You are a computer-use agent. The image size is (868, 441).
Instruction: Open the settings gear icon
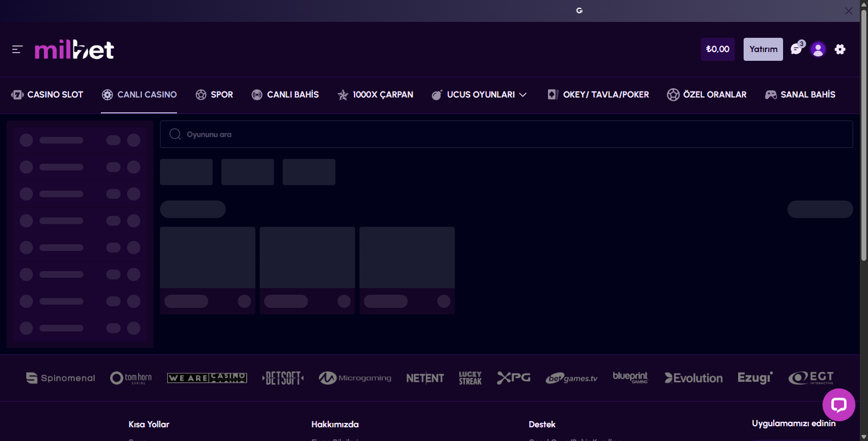[840, 49]
